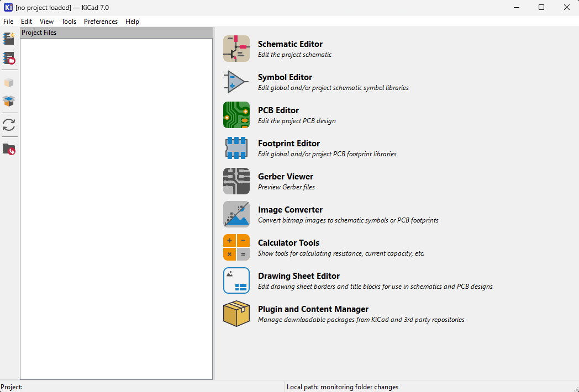The width and height of the screenshot is (579, 392).
Task: Click the archive project box icon
Action: click(x=9, y=82)
